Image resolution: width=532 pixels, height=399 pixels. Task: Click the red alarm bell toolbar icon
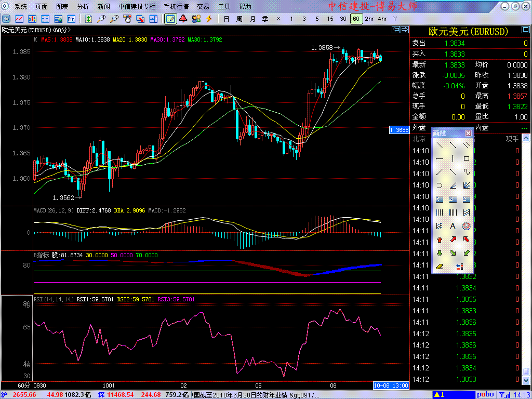183,19
